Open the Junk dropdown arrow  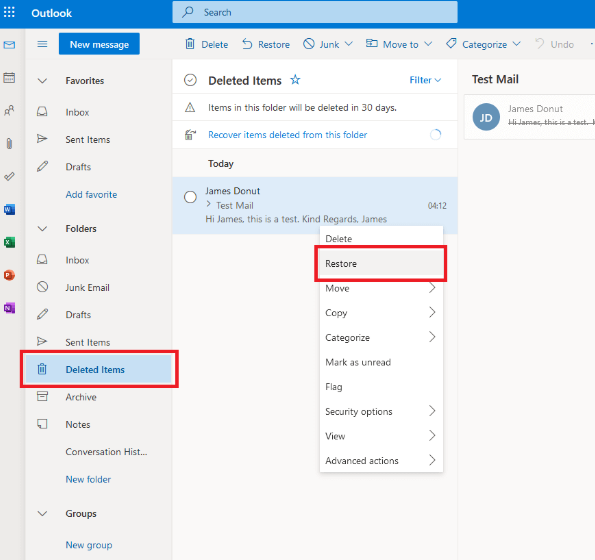point(348,44)
